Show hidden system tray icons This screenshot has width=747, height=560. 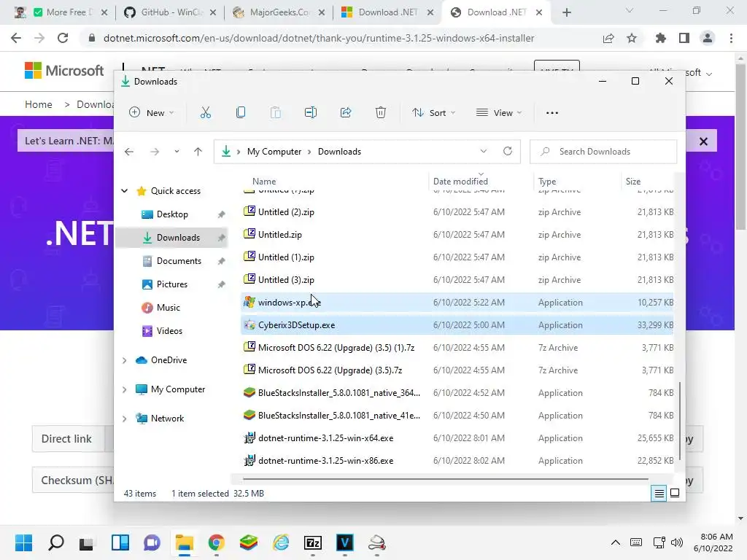616,542
